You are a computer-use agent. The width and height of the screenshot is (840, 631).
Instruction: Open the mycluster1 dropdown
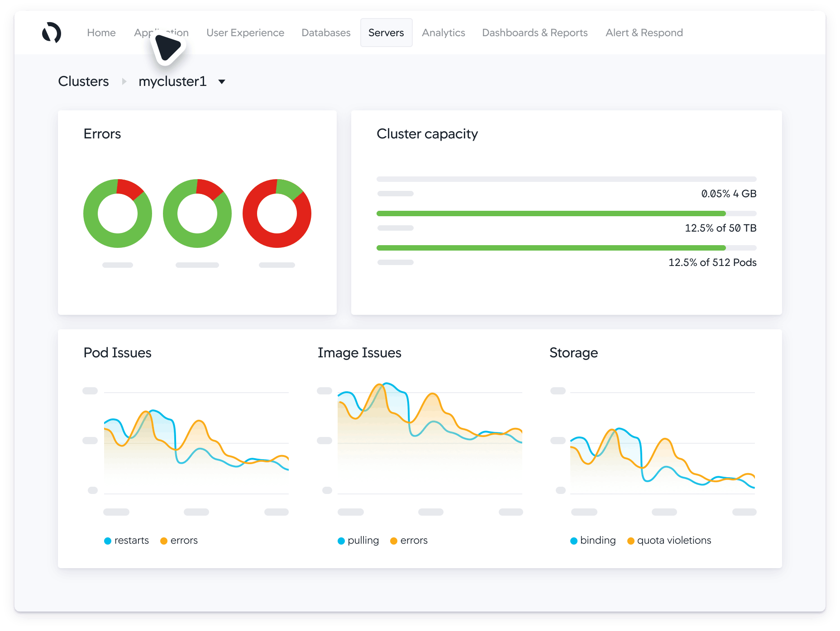click(x=222, y=81)
